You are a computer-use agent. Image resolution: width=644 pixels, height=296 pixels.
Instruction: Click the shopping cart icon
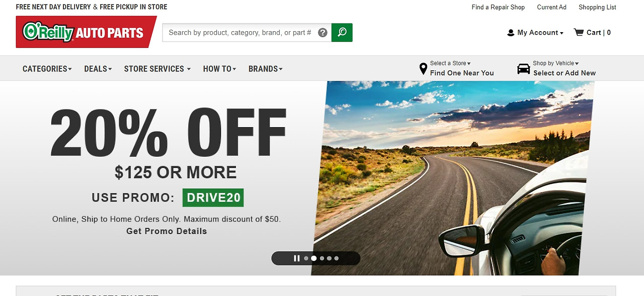[x=579, y=32]
